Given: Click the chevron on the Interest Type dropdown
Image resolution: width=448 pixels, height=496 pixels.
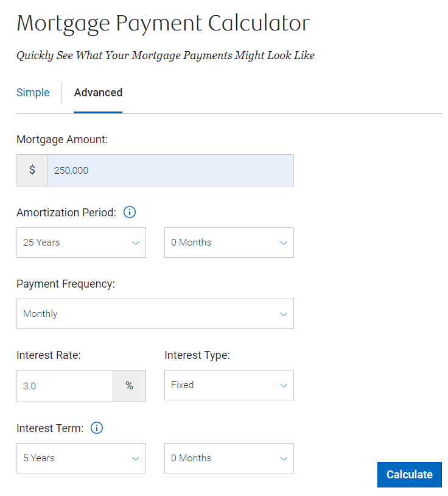Looking at the screenshot, I should (283, 385).
